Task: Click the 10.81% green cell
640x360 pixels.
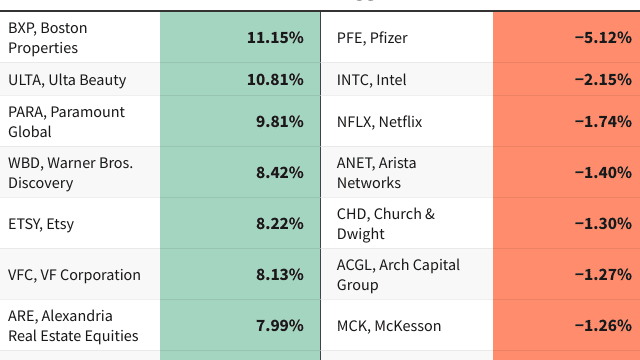Action: click(240, 79)
